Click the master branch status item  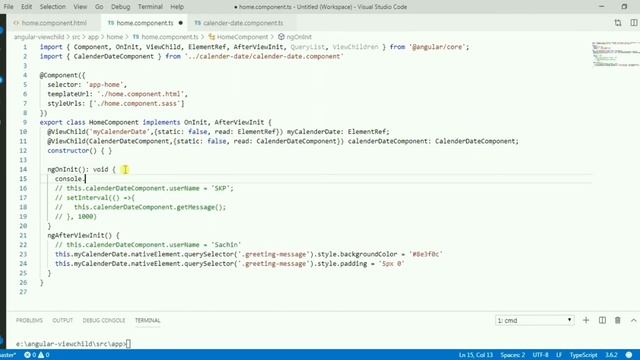coord(8,355)
